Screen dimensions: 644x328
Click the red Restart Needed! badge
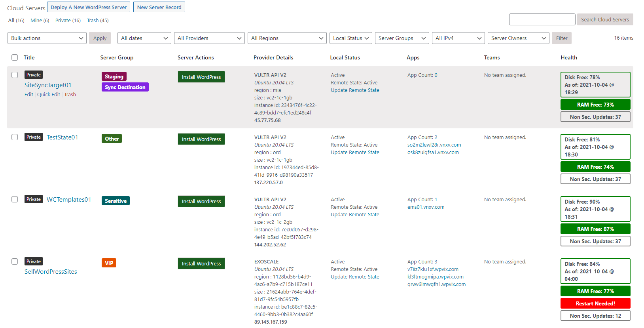tap(595, 303)
